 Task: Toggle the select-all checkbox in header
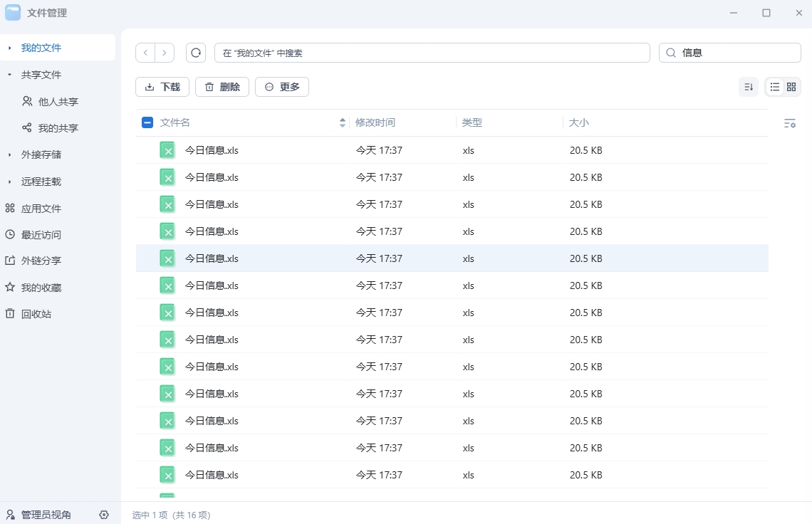click(147, 122)
